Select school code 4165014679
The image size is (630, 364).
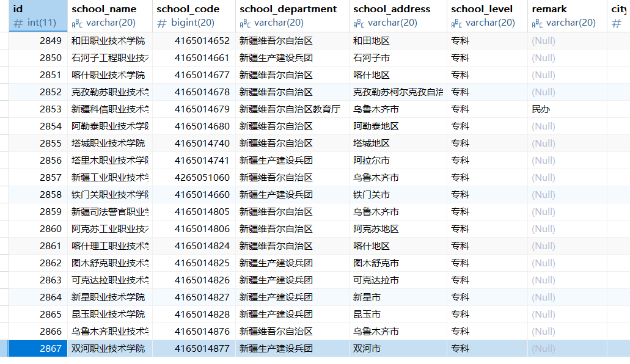coord(194,109)
